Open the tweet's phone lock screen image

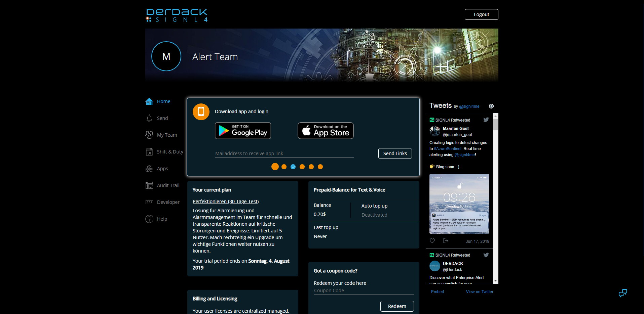coord(459,204)
